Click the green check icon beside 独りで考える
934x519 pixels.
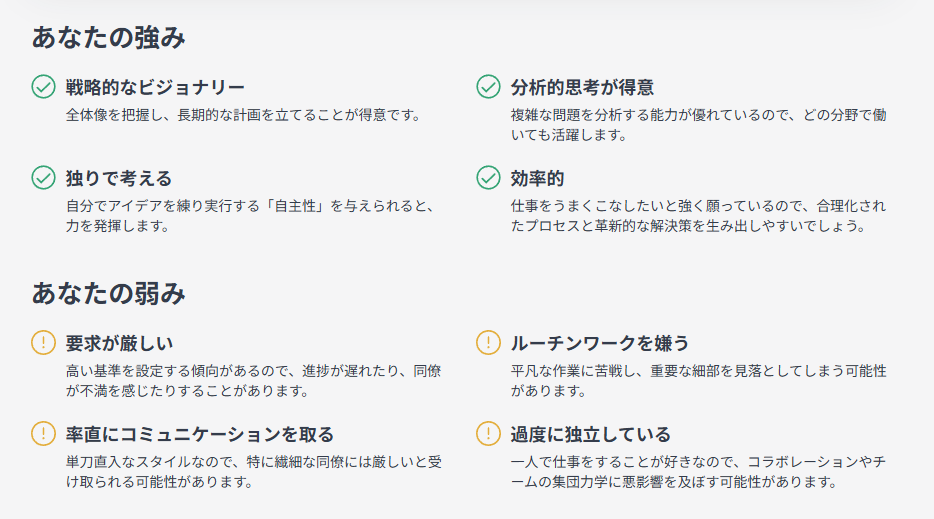tap(43, 178)
